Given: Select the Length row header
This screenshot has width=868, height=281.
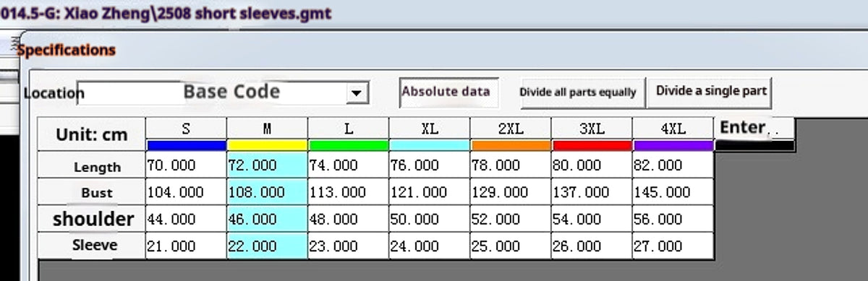Looking at the screenshot, I should click(x=92, y=165).
